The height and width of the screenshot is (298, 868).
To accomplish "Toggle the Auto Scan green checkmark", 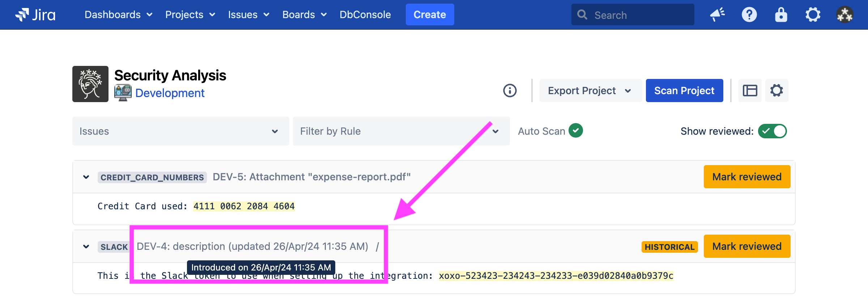I will coord(575,131).
